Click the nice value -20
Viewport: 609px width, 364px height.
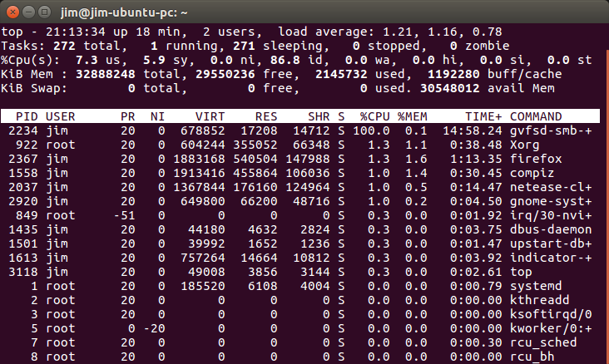click(154, 328)
